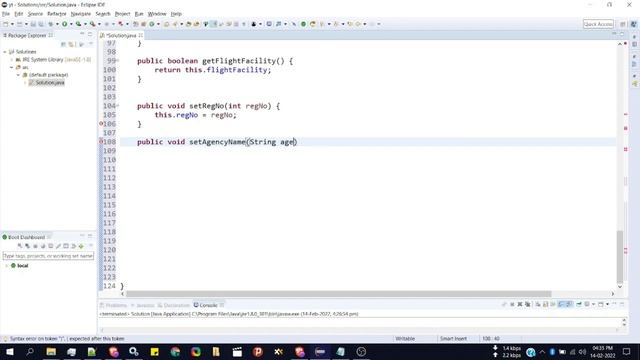Viewport: 640px width, 360px height.
Task: Click the green add icon in Boot Dashboard toolbar
Action: (x=81, y=246)
